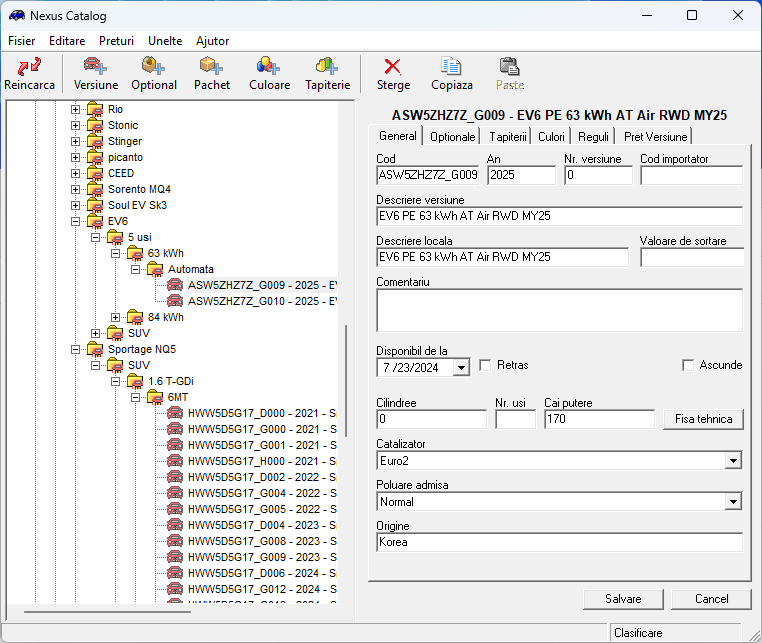Switch to the Culori tab

click(551, 137)
